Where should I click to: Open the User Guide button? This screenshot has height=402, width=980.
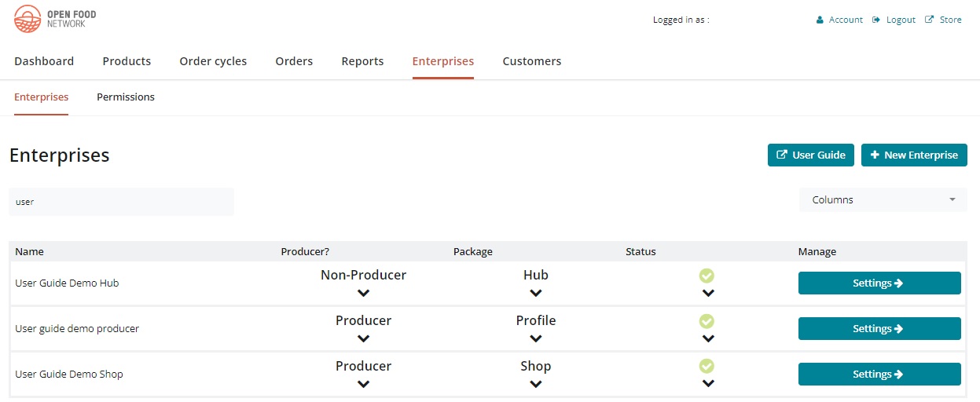tap(810, 155)
